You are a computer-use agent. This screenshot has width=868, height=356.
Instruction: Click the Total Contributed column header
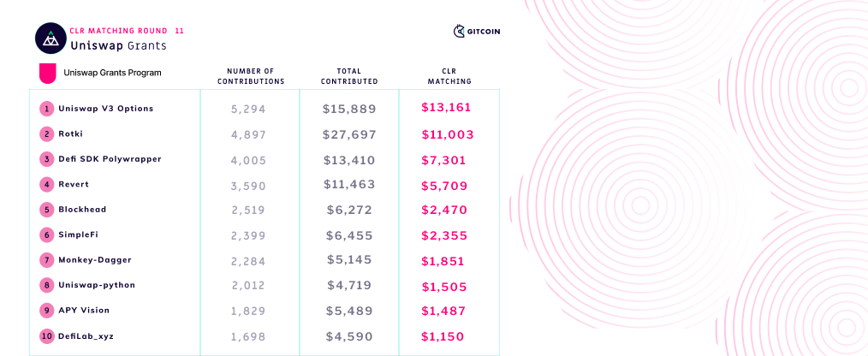tap(348, 76)
